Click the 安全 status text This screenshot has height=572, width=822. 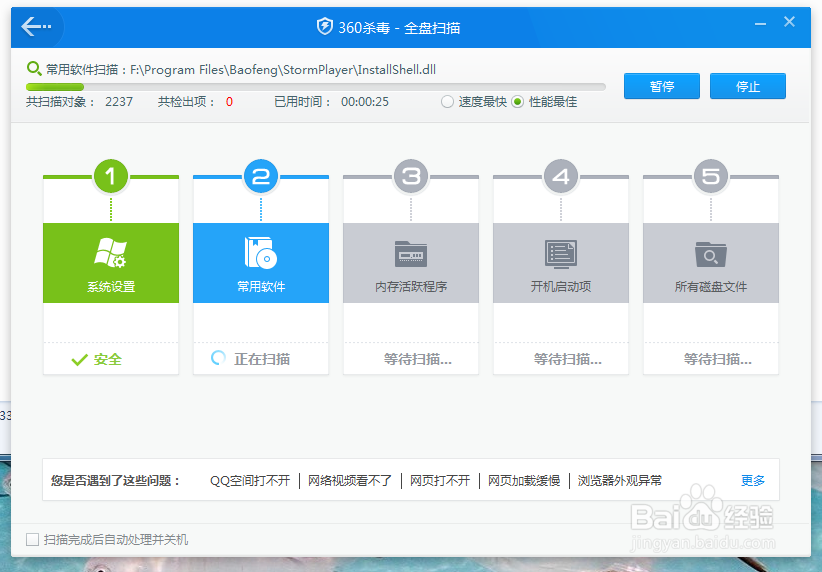click(107, 360)
